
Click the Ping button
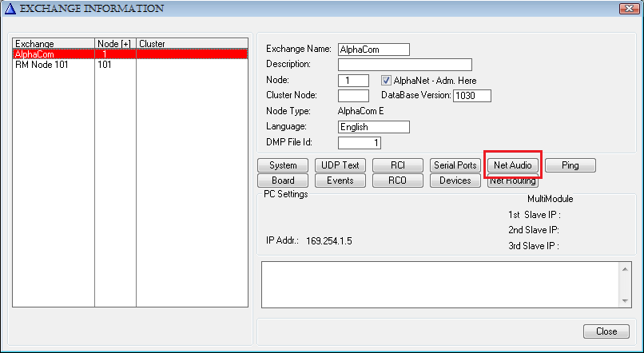570,165
